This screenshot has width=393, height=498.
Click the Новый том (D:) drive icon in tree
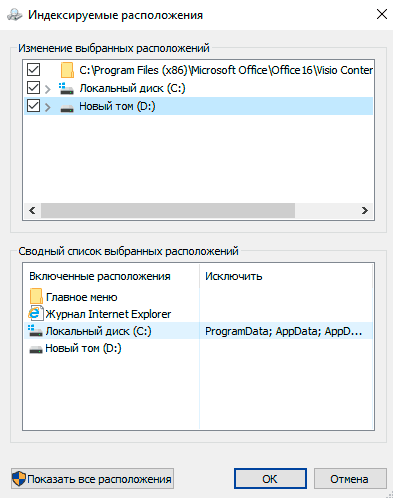pyautogui.click(x=67, y=108)
